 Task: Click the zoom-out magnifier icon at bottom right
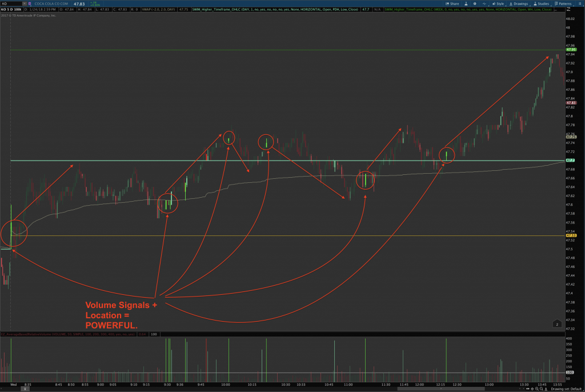[x=541, y=389]
